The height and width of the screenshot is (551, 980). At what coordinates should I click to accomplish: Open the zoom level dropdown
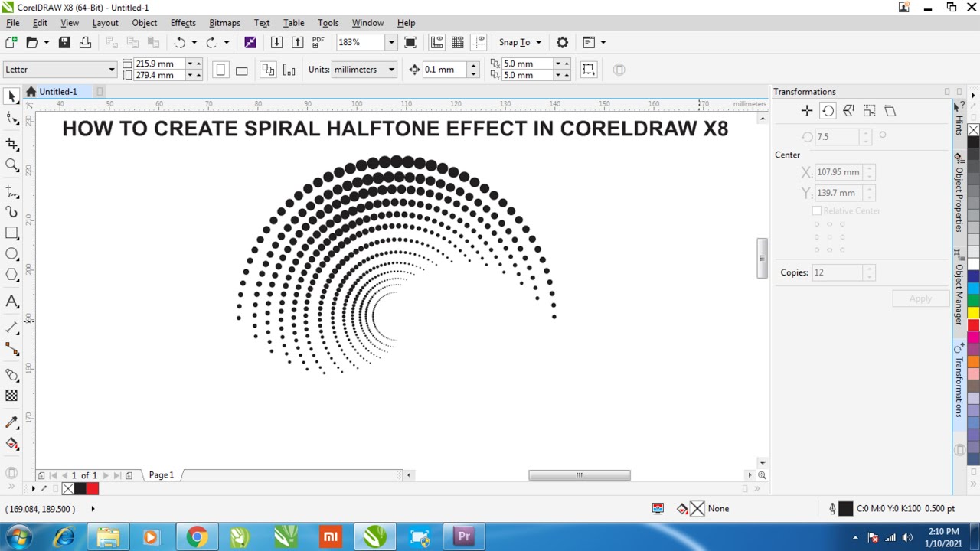pos(391,42)
